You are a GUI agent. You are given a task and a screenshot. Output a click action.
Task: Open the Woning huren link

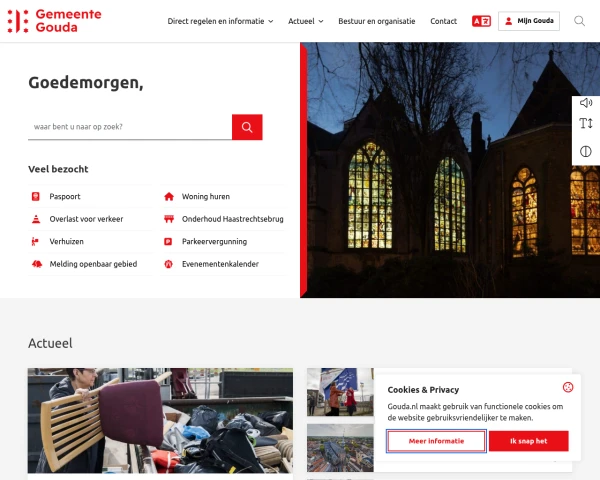[206, 196]
